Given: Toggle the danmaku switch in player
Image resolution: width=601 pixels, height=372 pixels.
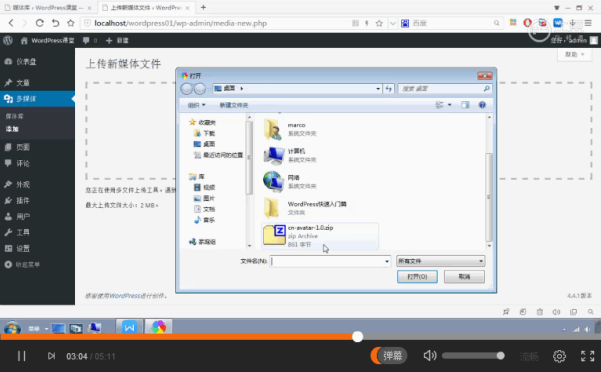Looking at the screenshot, I should (x=388, y=356).
